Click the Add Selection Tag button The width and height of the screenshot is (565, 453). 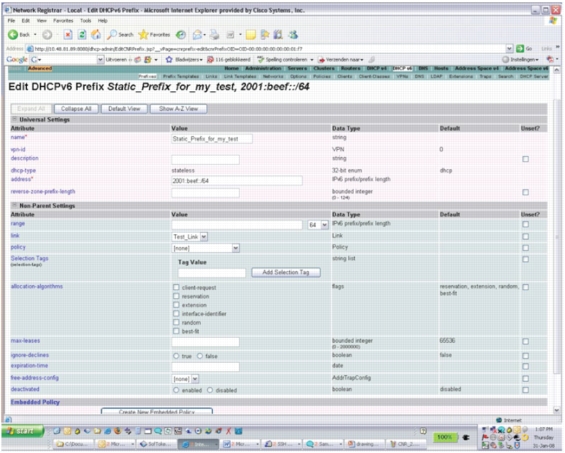[x=286, y=272]
